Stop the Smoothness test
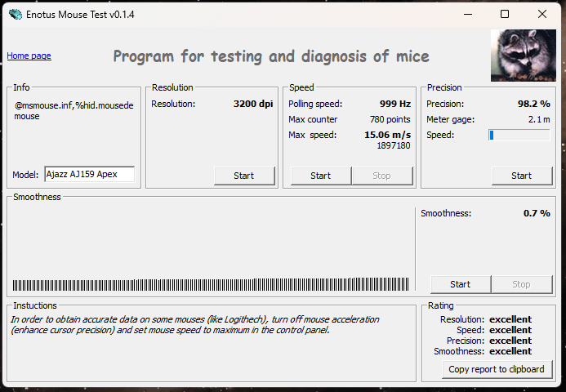This screenshot has height=392, width=566. click(x=520, y=284)
